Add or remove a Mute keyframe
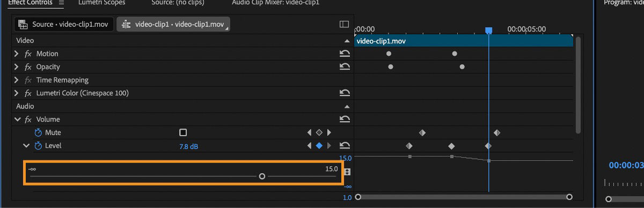The width and height of the screenshot is (644, 208). tap(319, 132)
